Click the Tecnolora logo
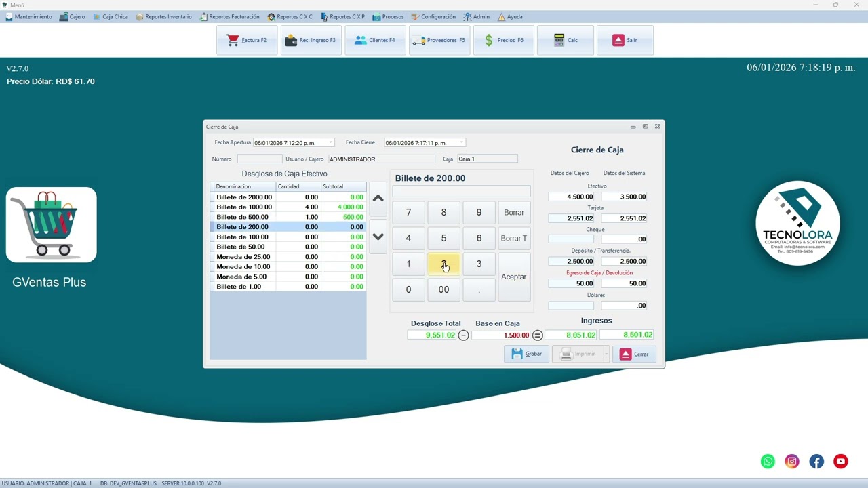Viewport: 868px width, 488px height. point(798,223)
